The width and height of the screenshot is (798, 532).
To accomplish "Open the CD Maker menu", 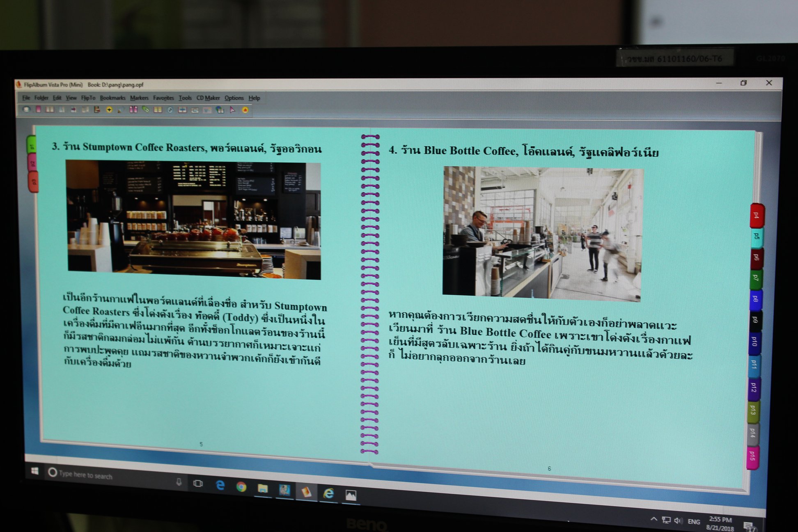I will click(208, 98).
